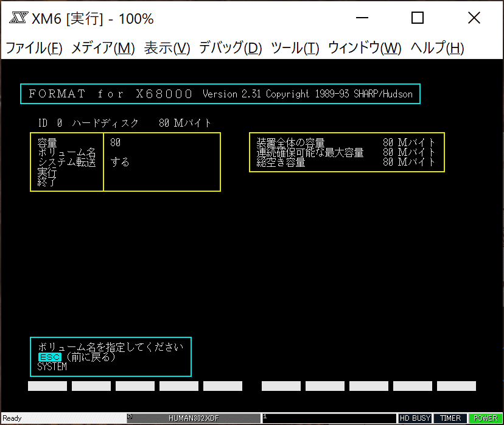Select the 容量 option in format menu
The image size is (504, 425).
point(47,142)
